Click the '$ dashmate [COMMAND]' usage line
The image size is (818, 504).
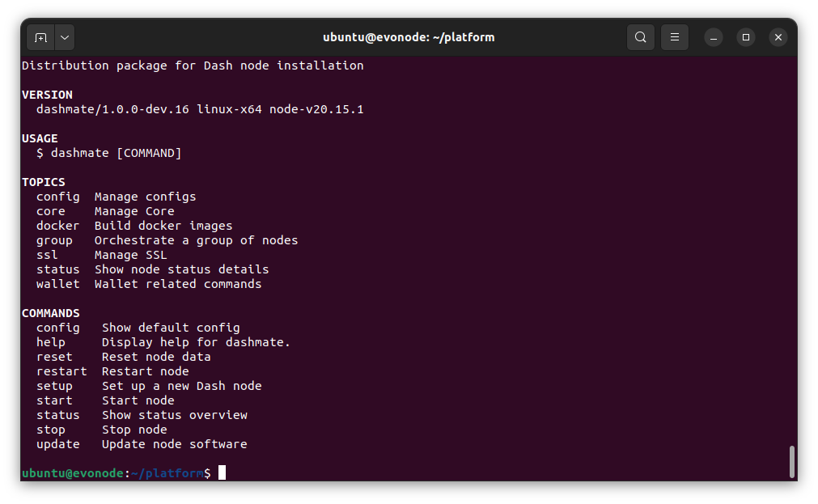click(x=109, y=153)
